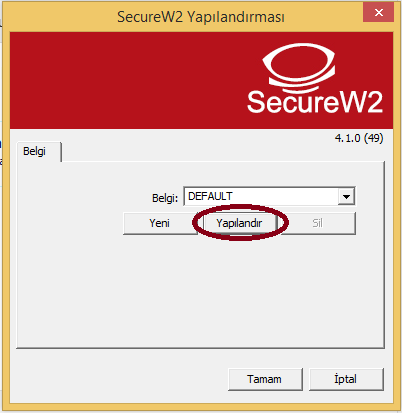Confirm with the Tamam button
The width and height of the screenshot is (402, 413).
coord(265,379)
